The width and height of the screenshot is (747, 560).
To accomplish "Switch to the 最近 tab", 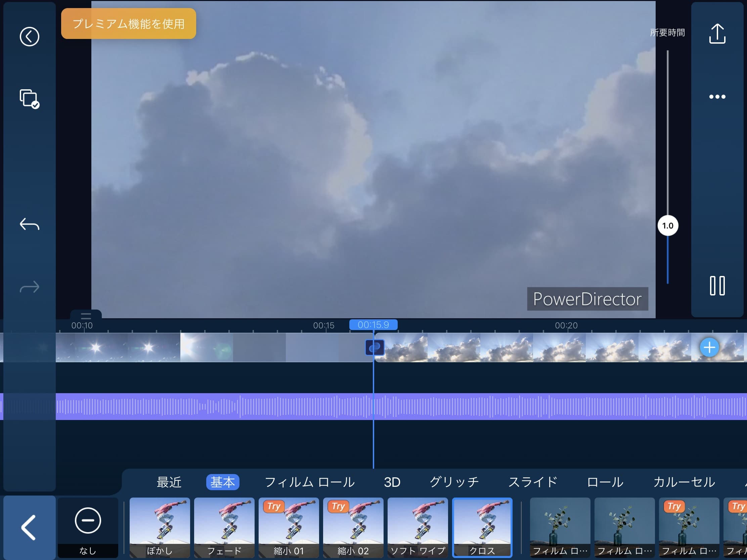I will (x=169, y=482).
